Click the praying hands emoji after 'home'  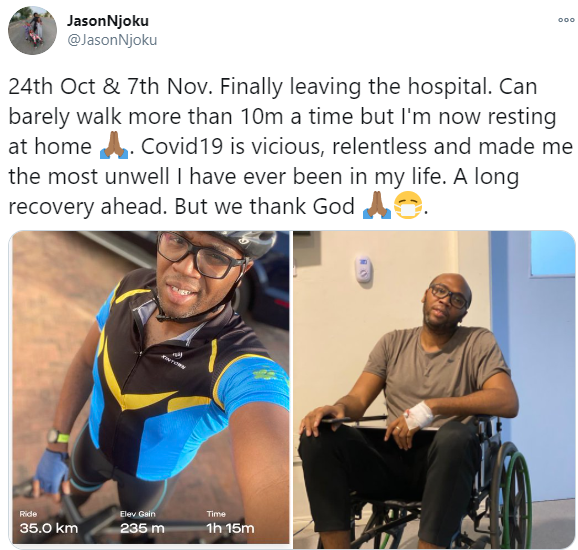(114, 147)
